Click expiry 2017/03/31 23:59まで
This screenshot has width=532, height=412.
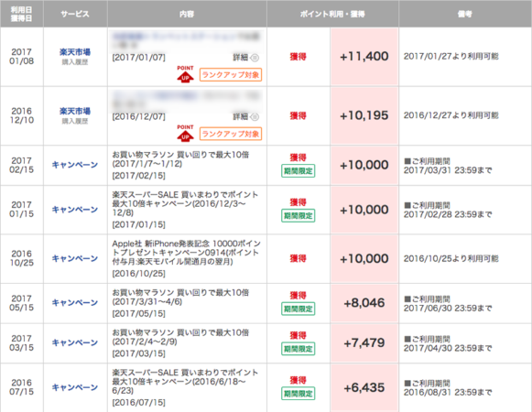448,170
